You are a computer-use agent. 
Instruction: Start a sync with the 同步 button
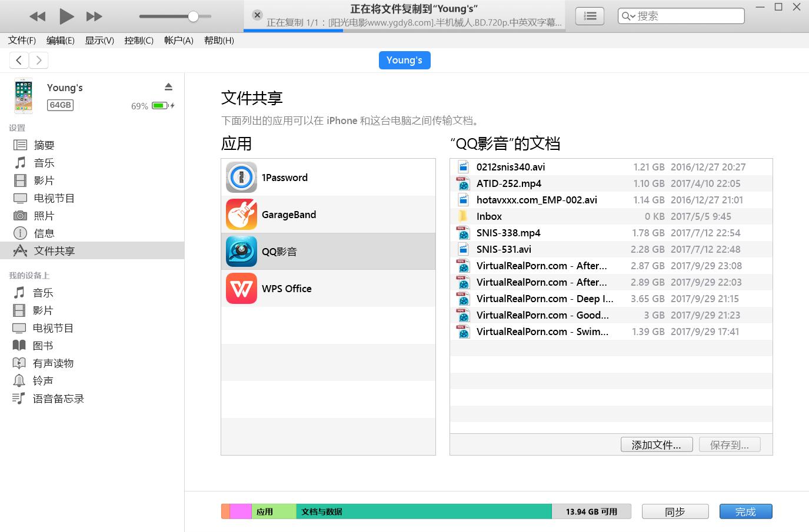(x=675, y=511)
